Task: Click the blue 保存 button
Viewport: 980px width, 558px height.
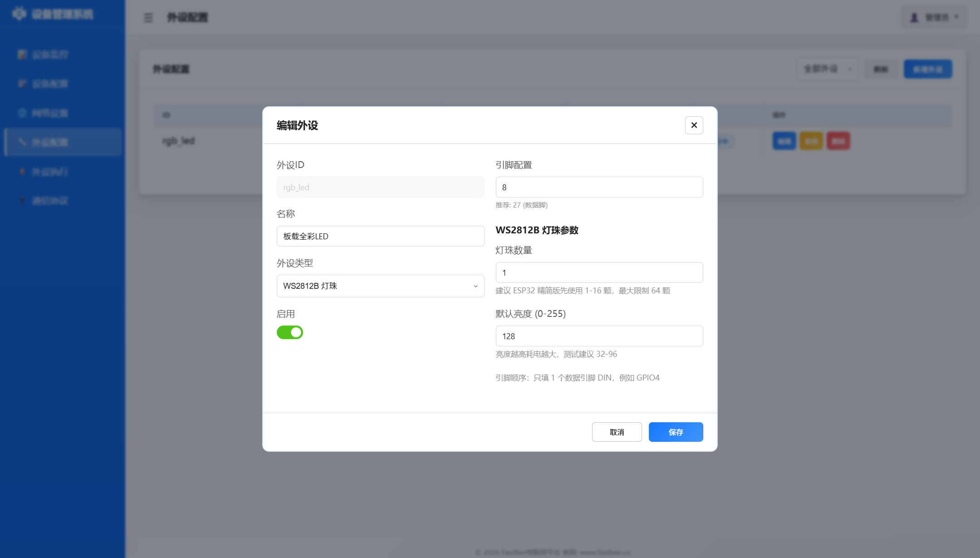Action: coord(676,432)
